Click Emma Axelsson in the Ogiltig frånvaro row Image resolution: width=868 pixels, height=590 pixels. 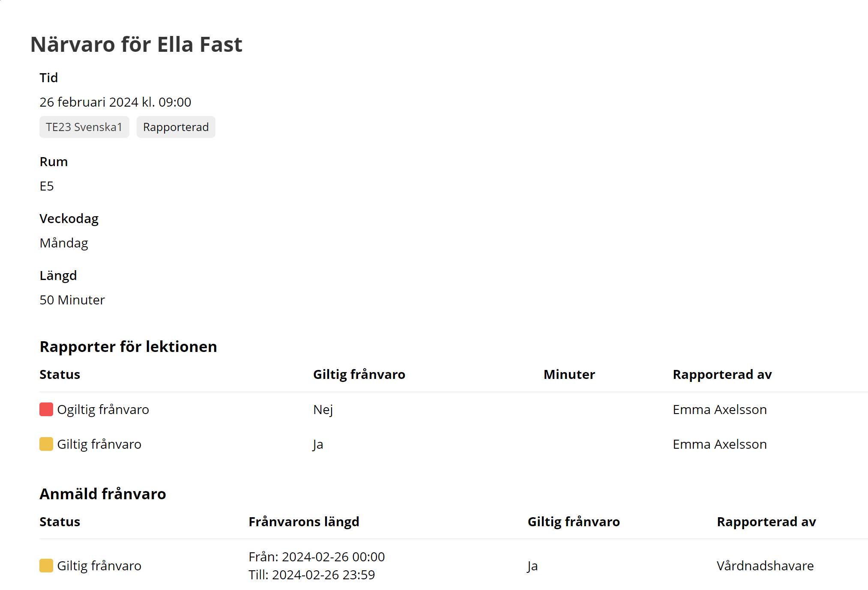[720, 410]
